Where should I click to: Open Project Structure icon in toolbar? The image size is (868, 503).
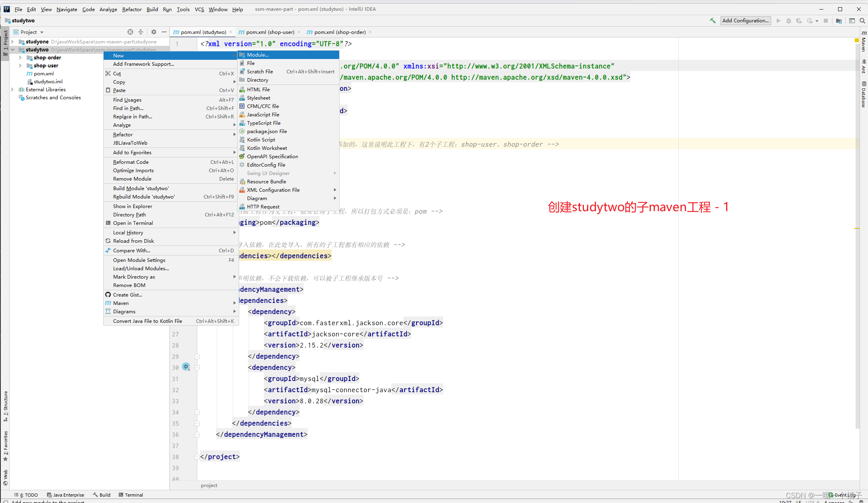coord(839,21)
